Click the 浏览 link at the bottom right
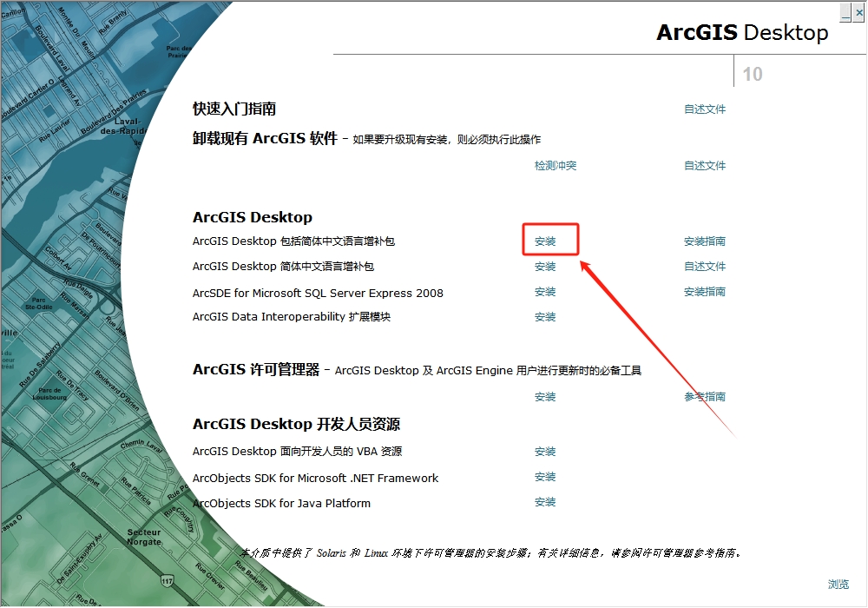This screenshot has width=868, height=608. [x=838, y=585]
